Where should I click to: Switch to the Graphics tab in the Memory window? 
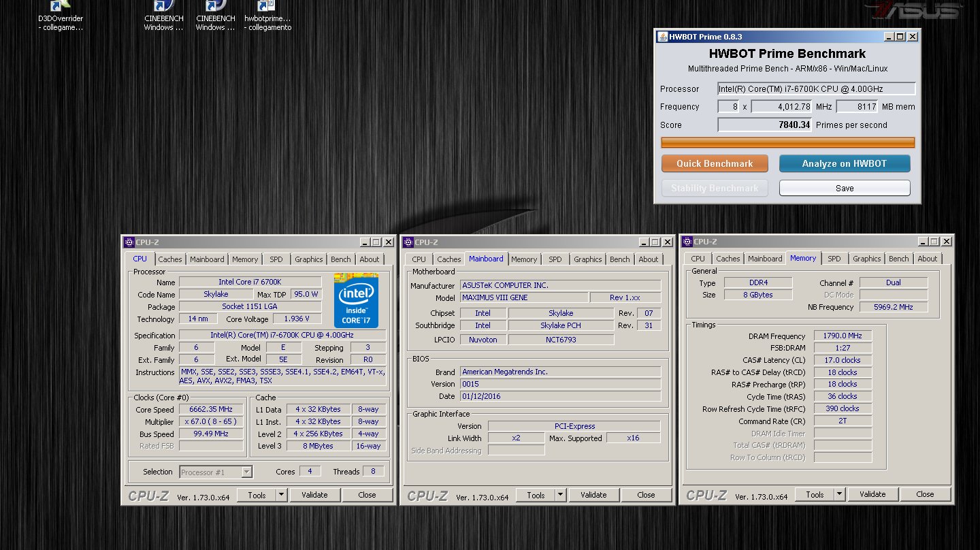[x=866, y=259]
